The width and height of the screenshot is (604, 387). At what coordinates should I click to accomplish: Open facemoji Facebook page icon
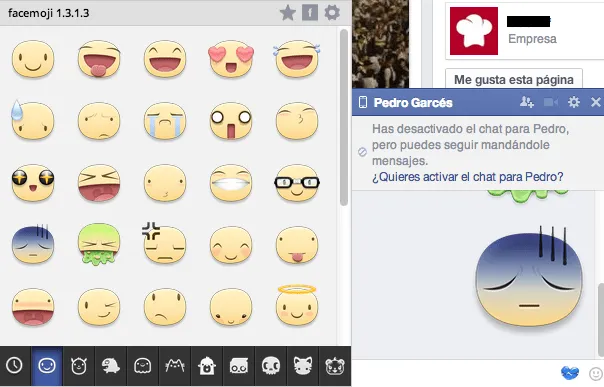(310, 13)
